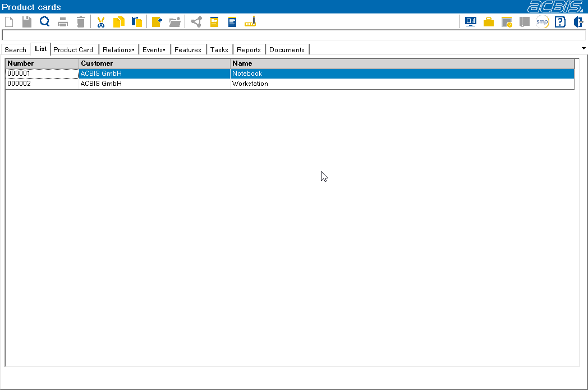Viewport: 588px width, 390px height.
Task: Click the input field below the toolbar
Action: tap(293, 35)
